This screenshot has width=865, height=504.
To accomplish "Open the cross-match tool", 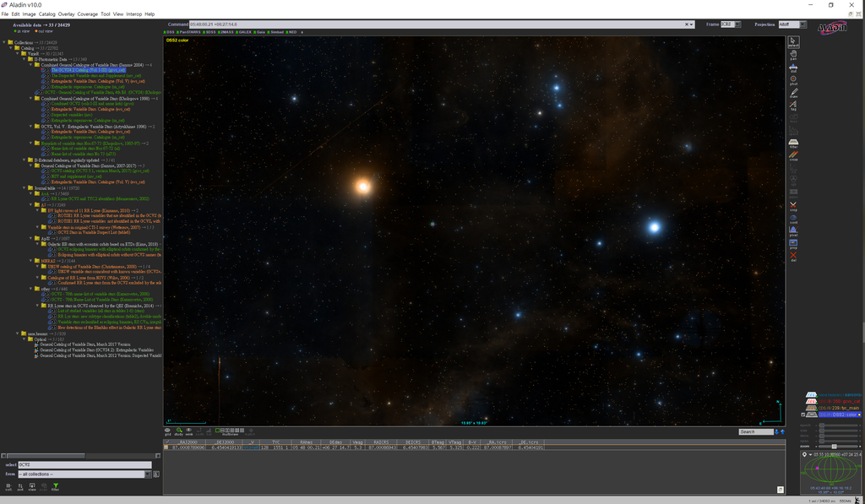I will click(793, 156).
